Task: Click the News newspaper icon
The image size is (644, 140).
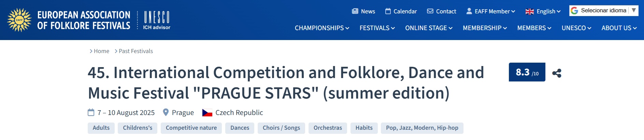Action: point(355,11)
